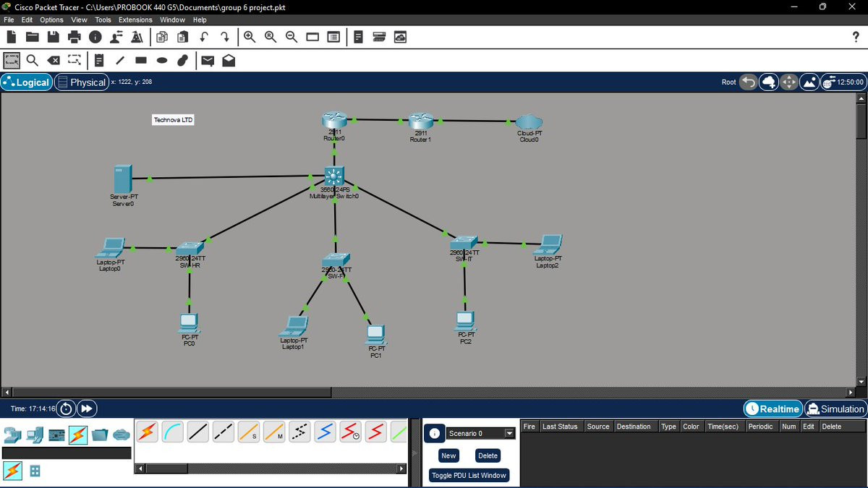Click Fast Forward Time button
Screen dimensions: 868x488
86,408
